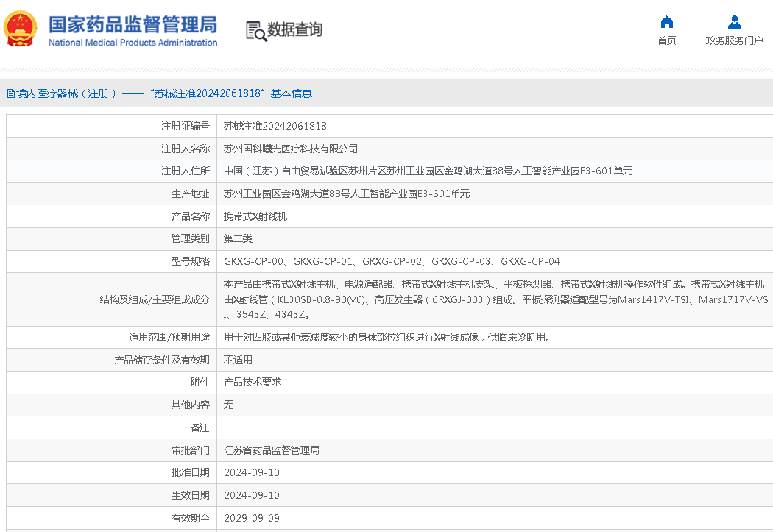Click the 其他内容 row label

pos(190,405)
